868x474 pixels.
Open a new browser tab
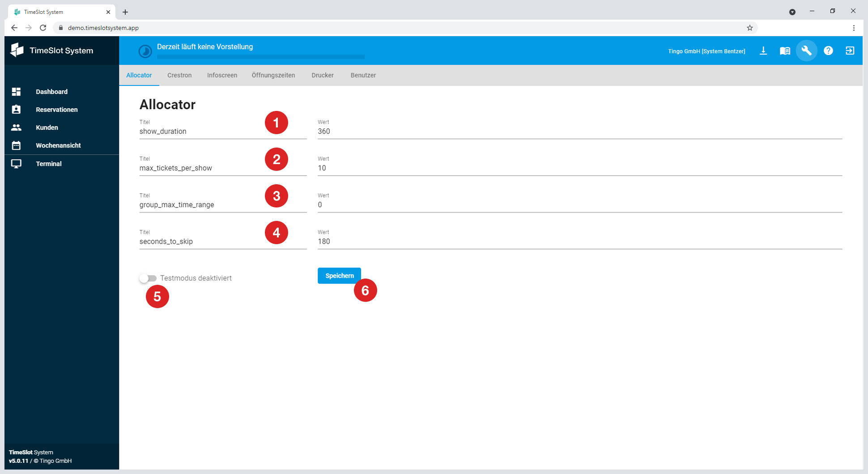[125, 12]
